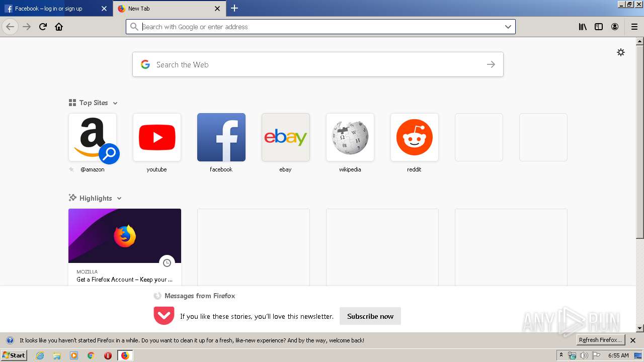Screen dimensions: 644x362
Task: Click the Pocket logo icon
Action: [x=164, y=316]
